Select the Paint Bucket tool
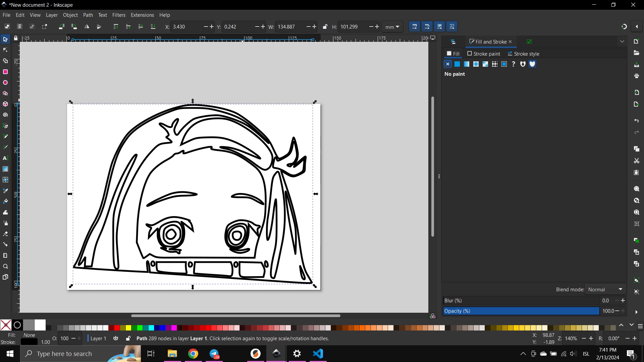The height and width of the screenshot is (362, 644). click(5, 201)
